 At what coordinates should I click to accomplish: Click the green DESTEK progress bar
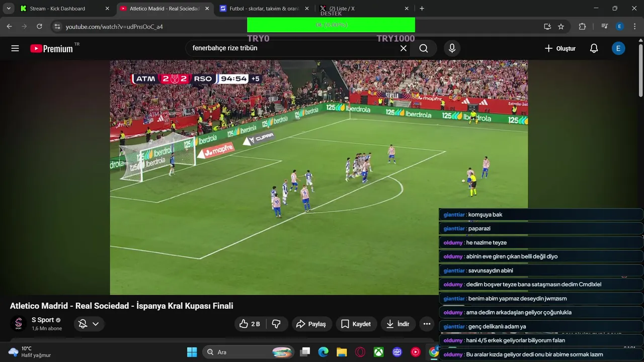pos(331,25)
